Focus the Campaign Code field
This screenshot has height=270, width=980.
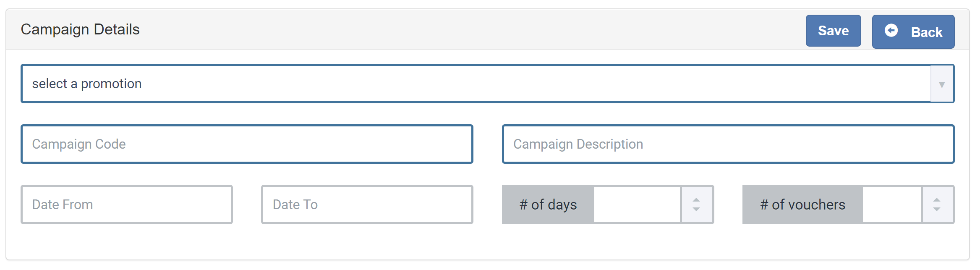click(x=247, y=144)
